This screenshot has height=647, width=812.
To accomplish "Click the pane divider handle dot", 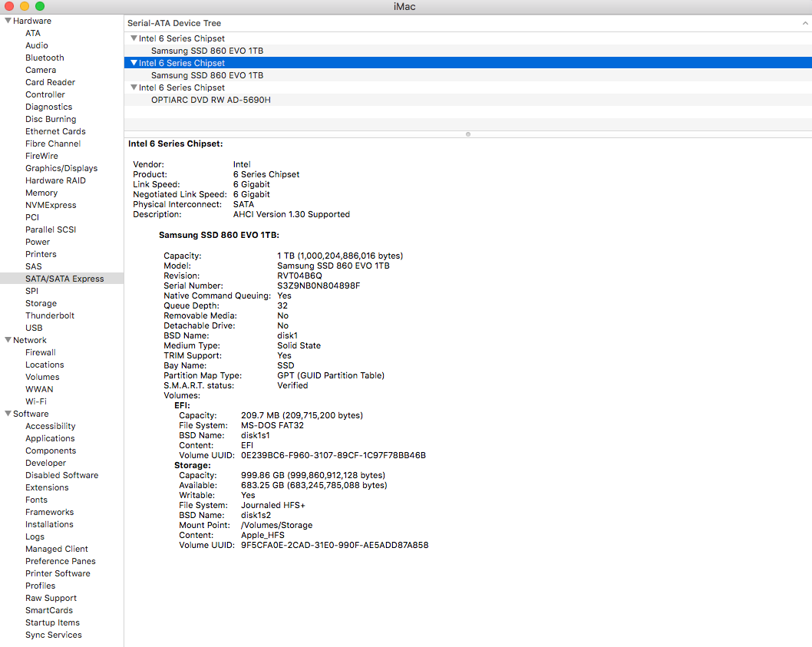I will (x=468, y=134).
